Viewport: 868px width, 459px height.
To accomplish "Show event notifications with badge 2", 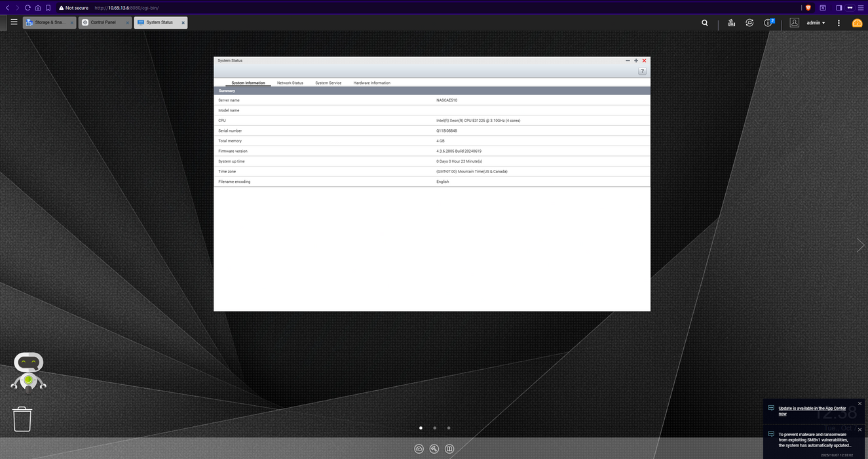I will (x=769, y=23).
